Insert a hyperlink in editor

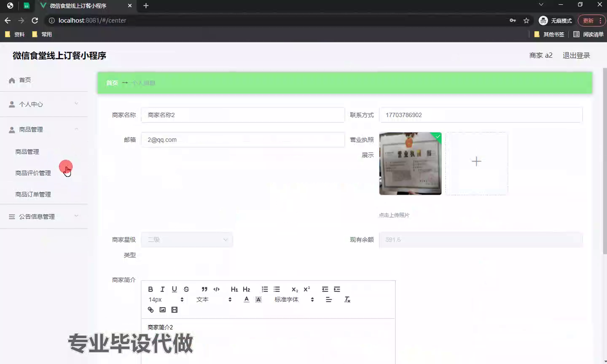pyautogui.click(x=150, y=310)
